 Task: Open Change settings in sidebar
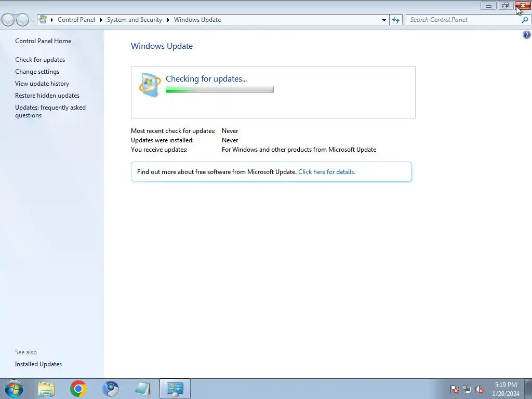(37, 72)
